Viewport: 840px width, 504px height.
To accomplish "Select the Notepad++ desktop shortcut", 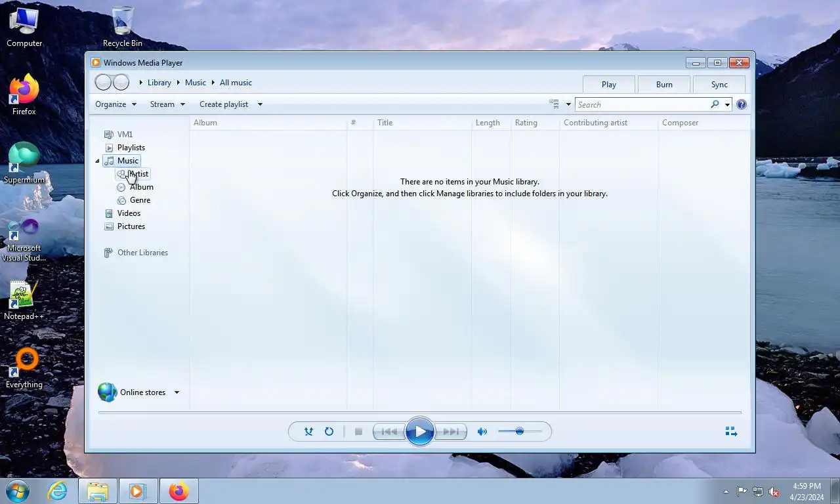I will pos(24,301).
